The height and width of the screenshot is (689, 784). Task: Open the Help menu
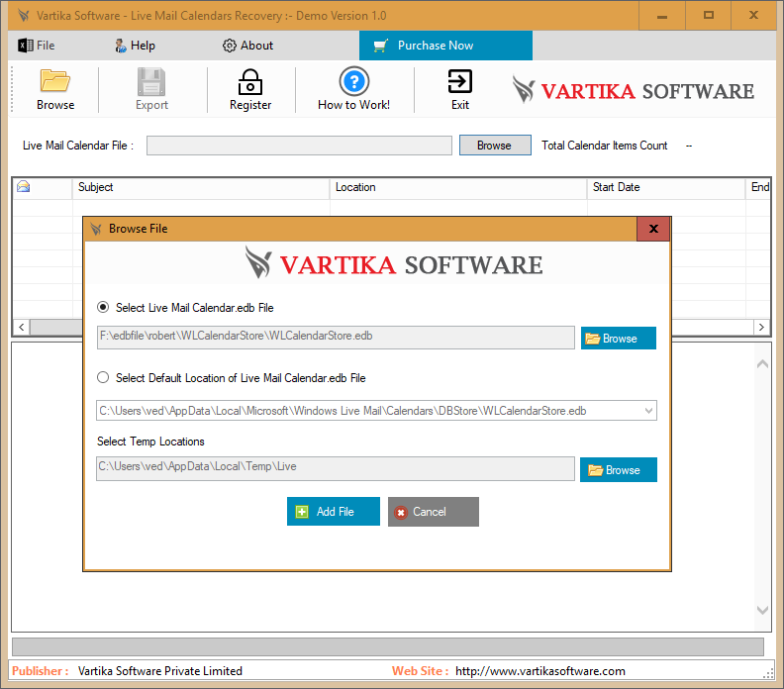coord(135,46)
